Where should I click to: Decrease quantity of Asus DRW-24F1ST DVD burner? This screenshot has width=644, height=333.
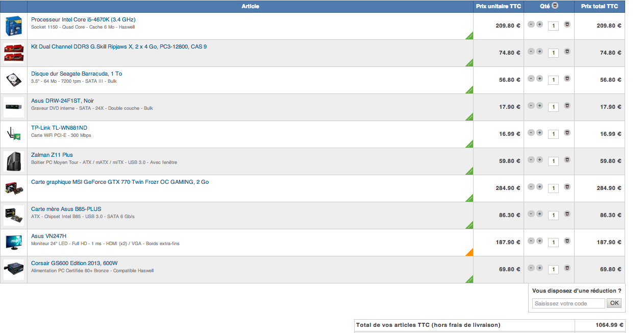pos(531,105)
